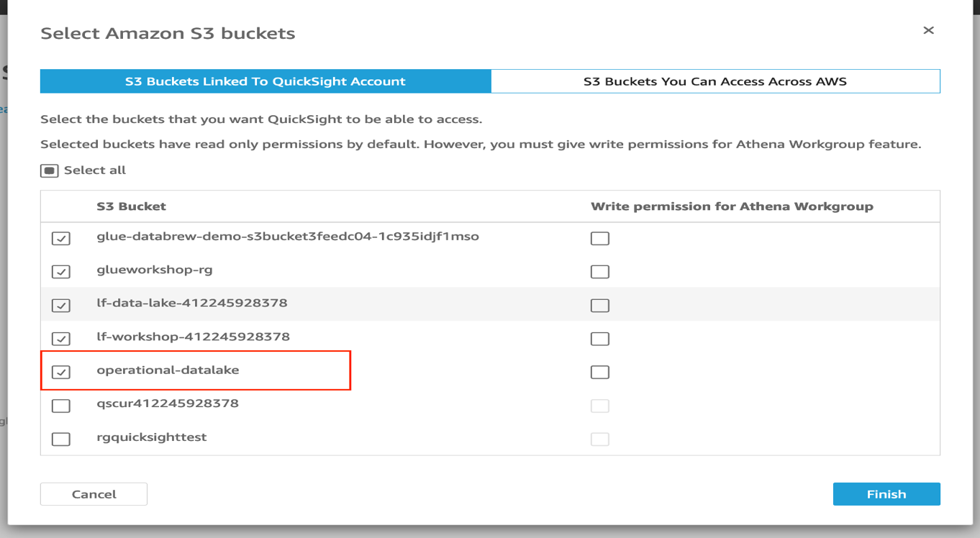Close the Select Amazon S3 buckets dialog
The image size is (980, 538).
coord(928,30)
